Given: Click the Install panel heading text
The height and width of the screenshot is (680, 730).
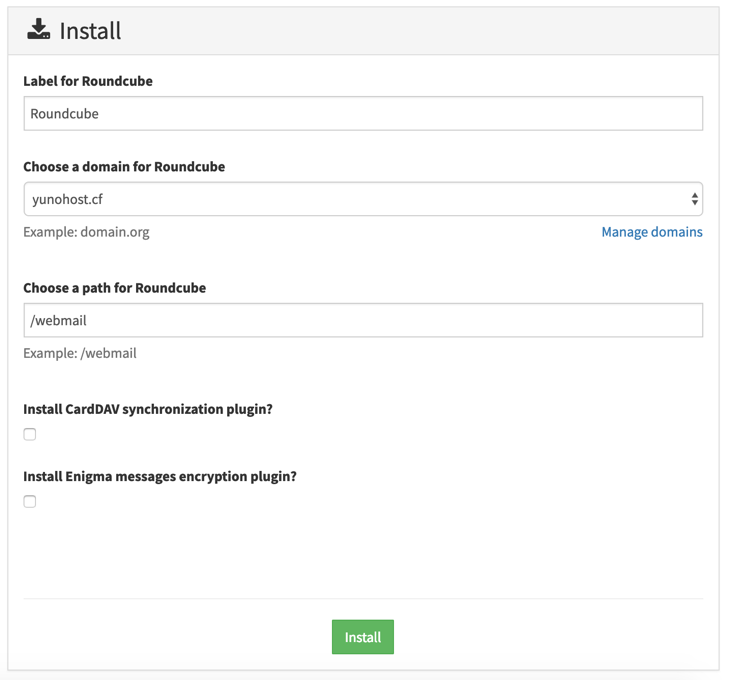Looking at the screenshot, I should 90,31.
